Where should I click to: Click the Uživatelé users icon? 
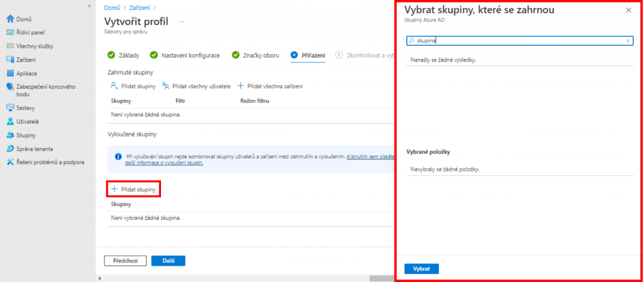pos(10,121)
